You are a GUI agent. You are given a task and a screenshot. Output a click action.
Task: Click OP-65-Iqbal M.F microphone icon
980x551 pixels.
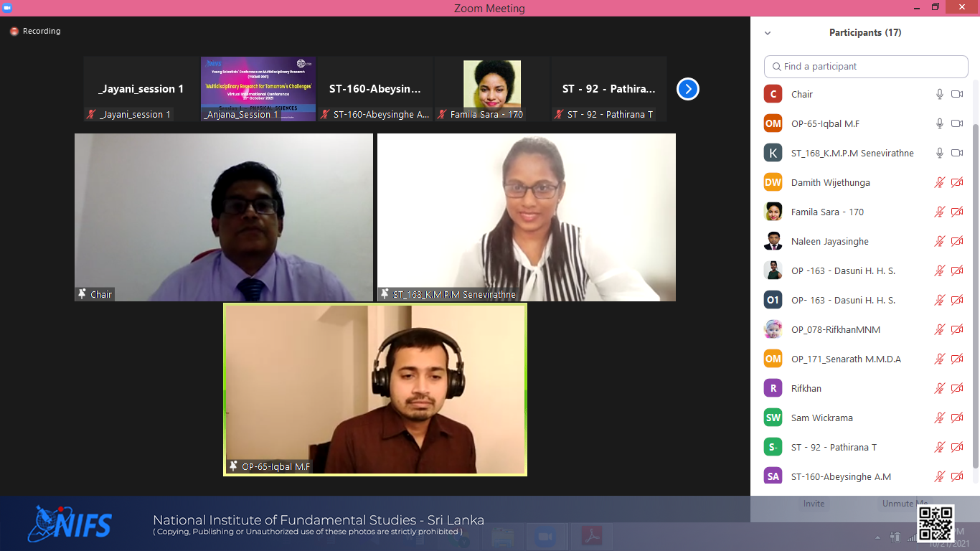pos(939,123)
